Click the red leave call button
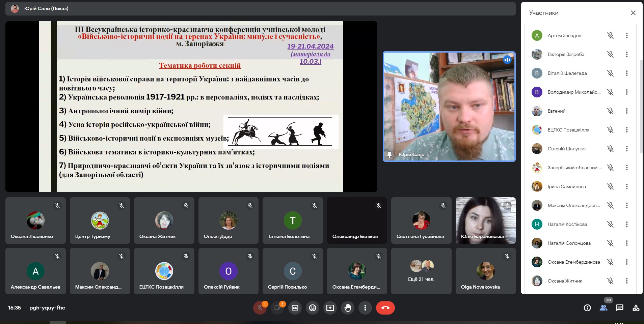Viewport: 644px width, 324px height. click(x=385, y=308)
